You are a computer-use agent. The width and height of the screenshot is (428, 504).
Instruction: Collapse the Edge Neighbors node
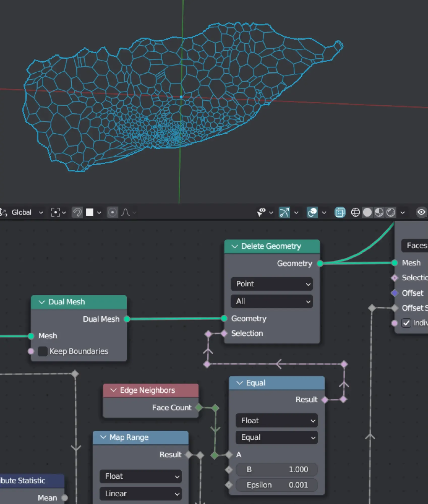113,390
